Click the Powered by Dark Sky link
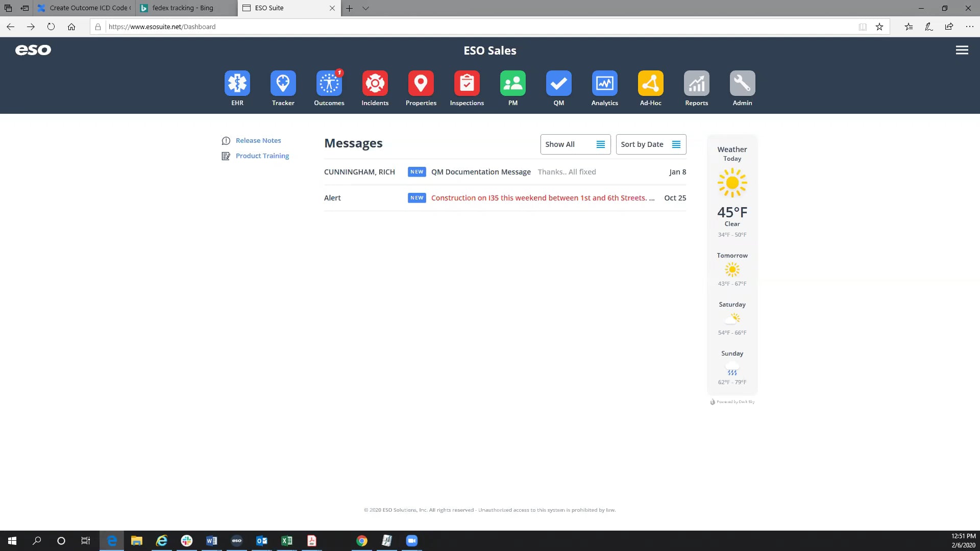 coord(732,402)
